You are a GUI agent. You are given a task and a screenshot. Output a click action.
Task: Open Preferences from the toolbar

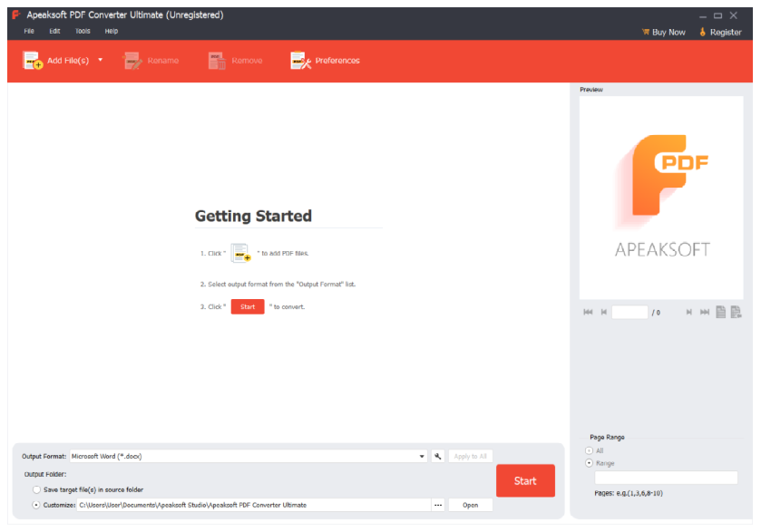[326, 61]
